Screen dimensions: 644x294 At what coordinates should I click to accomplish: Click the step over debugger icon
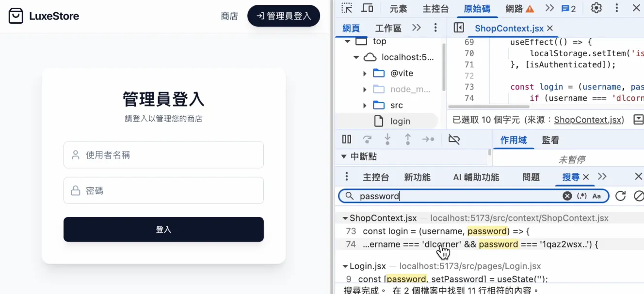pos(367,139)
